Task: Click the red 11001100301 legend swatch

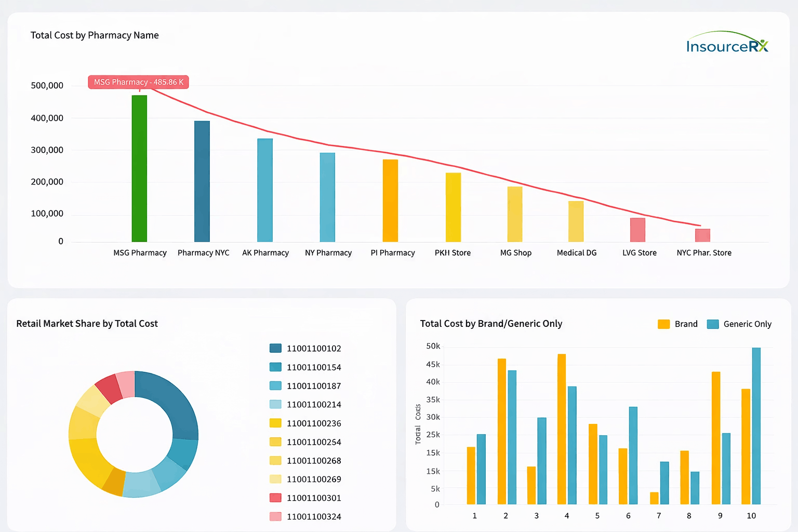Action: [x=275, y=498]
